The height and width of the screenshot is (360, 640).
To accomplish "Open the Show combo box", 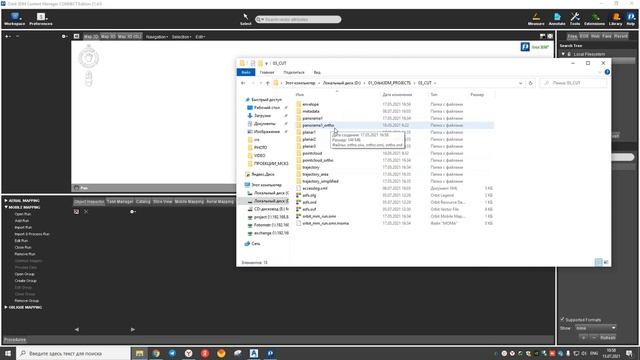I will (596, 328).
